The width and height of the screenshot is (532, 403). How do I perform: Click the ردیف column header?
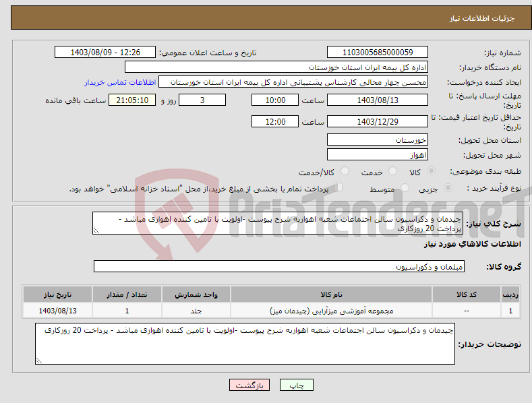510,294
